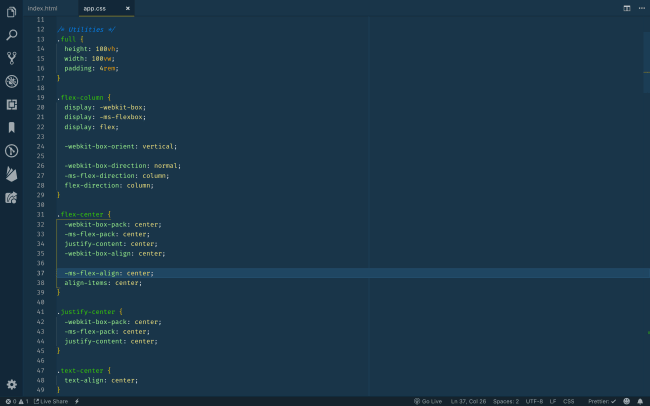Click the Manage gear icon
This screenshot has height=406, width=650.
click(12, 384)
